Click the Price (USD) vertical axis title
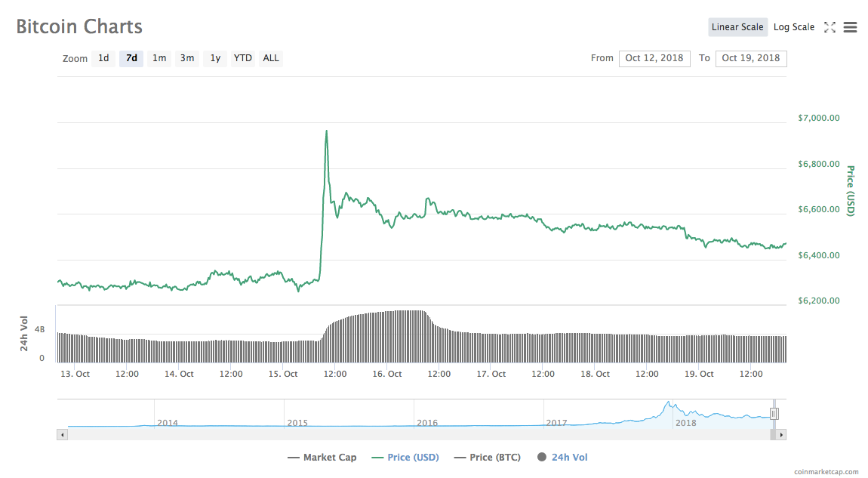The height and width of the screenshot is (478, 868). click(x=851, y=190)
